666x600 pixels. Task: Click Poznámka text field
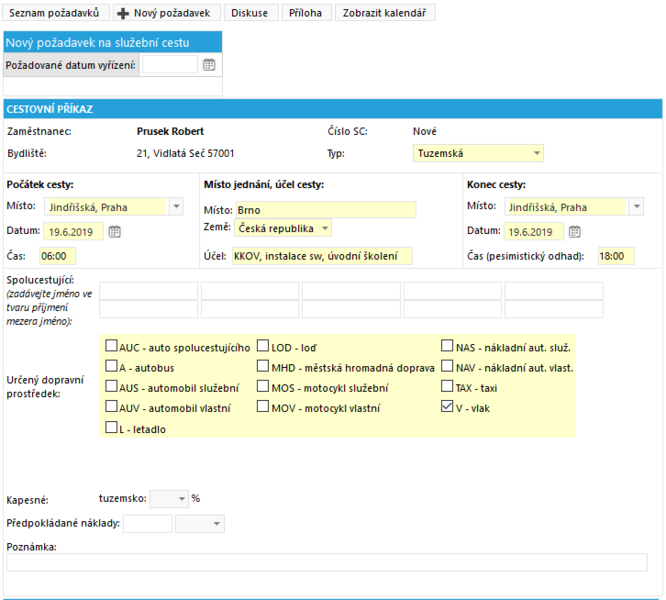point(327,562)
